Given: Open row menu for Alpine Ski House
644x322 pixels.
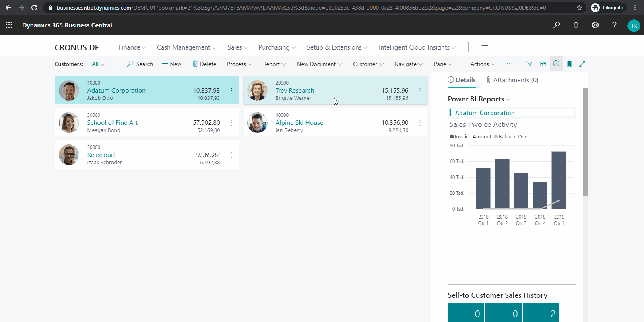Looking at the screenshot, I should 420,123.
